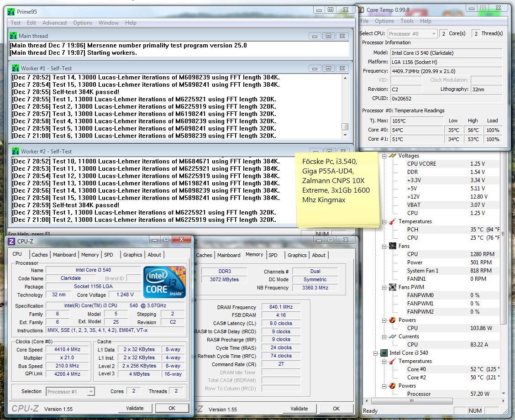The width and height of the screenshot is (515, 420).
Task: Click the DRAM Frequency 840.1 MHz value
Action: 281,307
